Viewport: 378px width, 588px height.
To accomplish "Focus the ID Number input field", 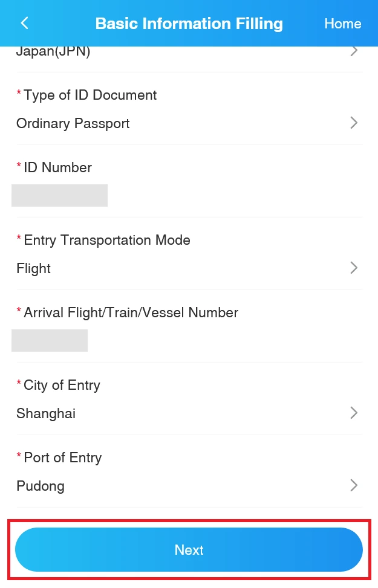I will 60,196.
